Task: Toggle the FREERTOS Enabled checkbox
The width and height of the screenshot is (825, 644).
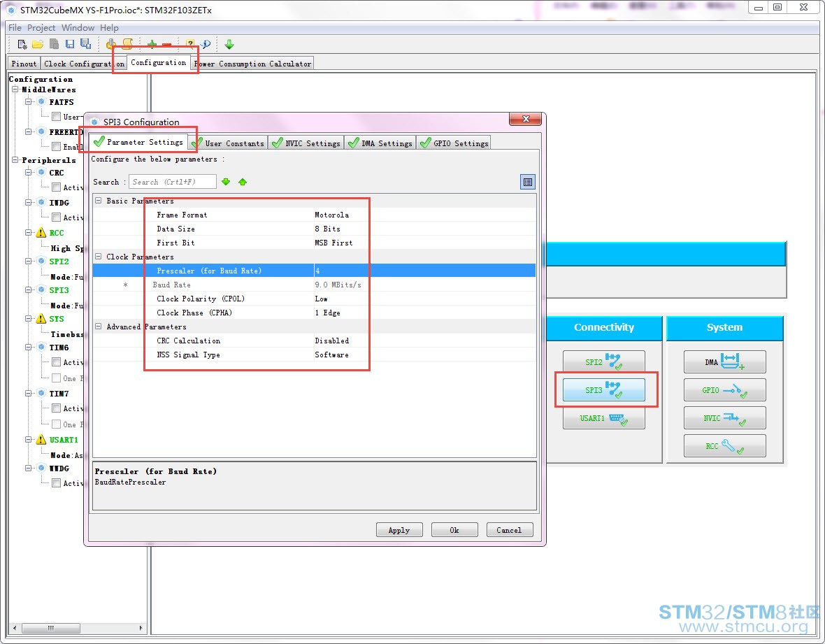Action: [x=57, y=146]
